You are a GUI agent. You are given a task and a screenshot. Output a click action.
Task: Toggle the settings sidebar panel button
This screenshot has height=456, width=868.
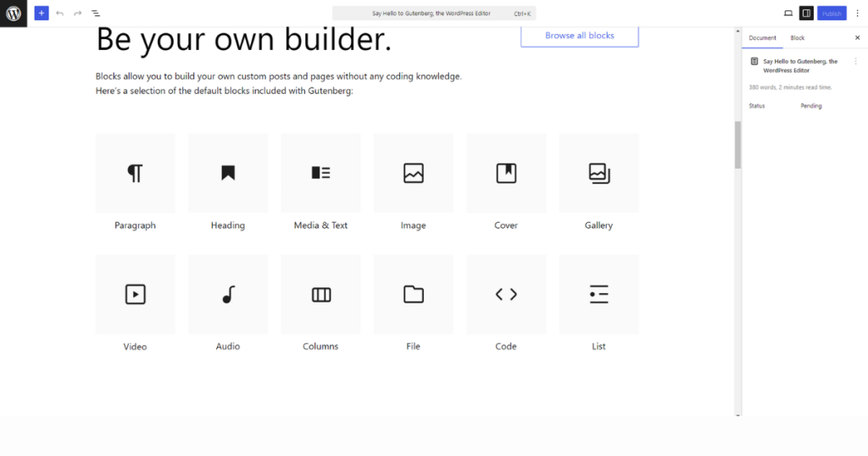tap(807, 14)
